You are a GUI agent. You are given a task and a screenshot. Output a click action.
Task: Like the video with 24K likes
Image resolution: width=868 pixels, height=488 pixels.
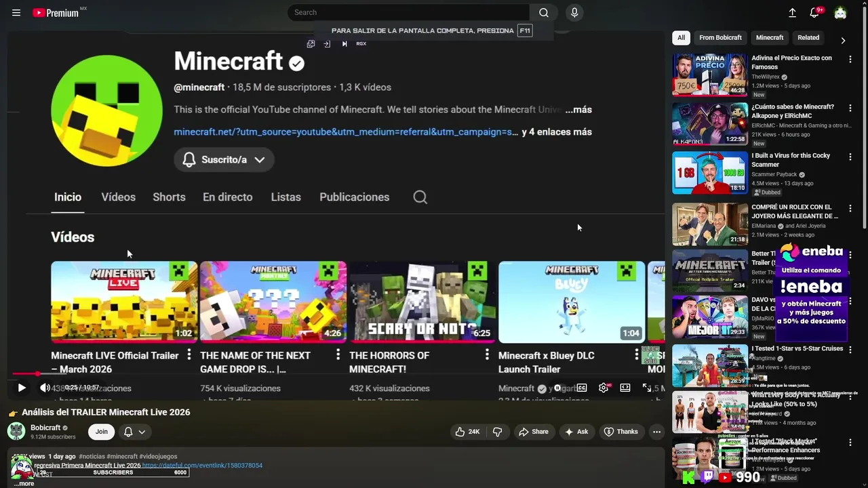tap(467, 432)
